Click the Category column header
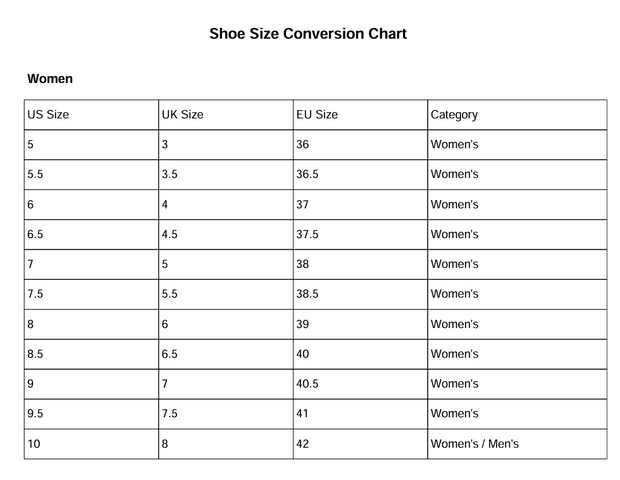This screenshot has width=620, height=480. click(x=454, y=115)
